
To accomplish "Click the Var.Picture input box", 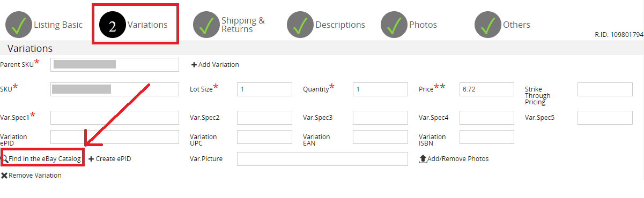I will [x=322, y=159].
